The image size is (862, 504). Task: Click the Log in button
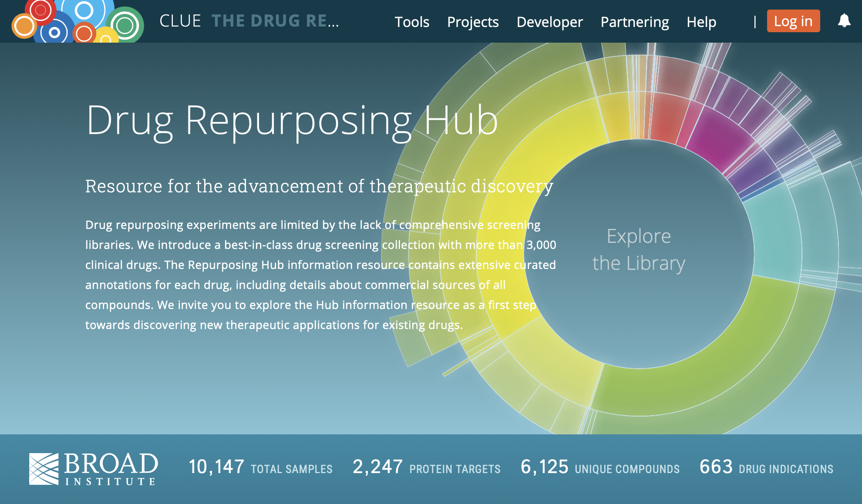[793, 21]
